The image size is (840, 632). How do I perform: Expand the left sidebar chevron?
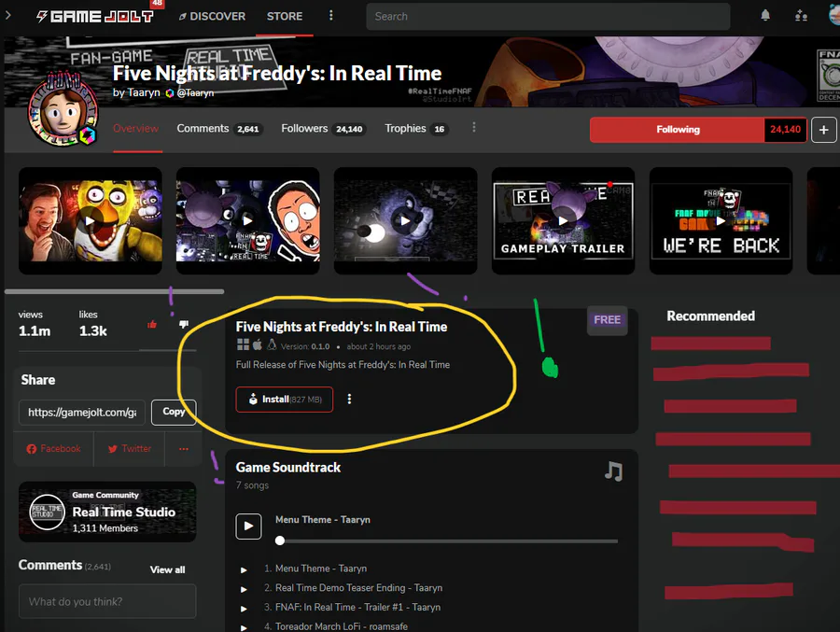(x=8, y=16)
